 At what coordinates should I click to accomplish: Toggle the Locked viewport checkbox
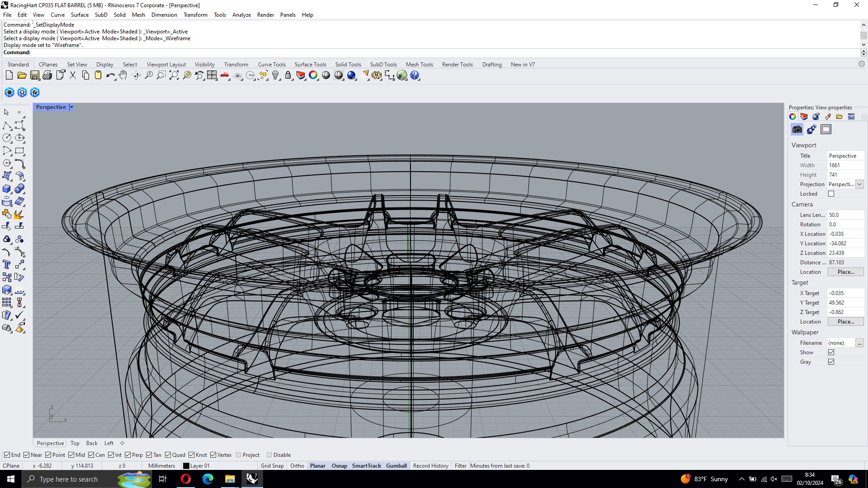pyautogui.click(x=831, y=194)
